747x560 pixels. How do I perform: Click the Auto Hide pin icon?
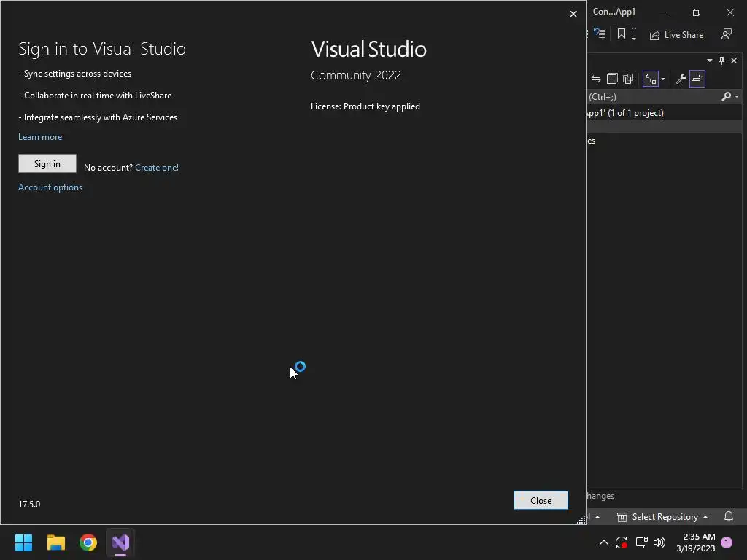click(x=721, y=61)
